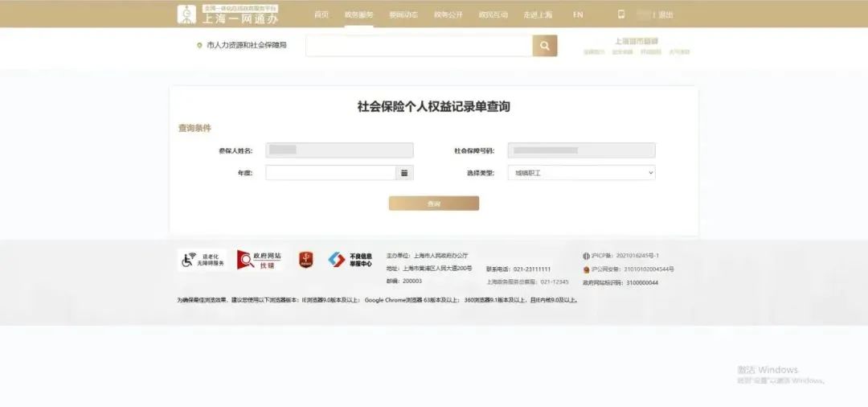The image size is (868, 407).
Task: Switch language to EN
Action: point(578,14)
